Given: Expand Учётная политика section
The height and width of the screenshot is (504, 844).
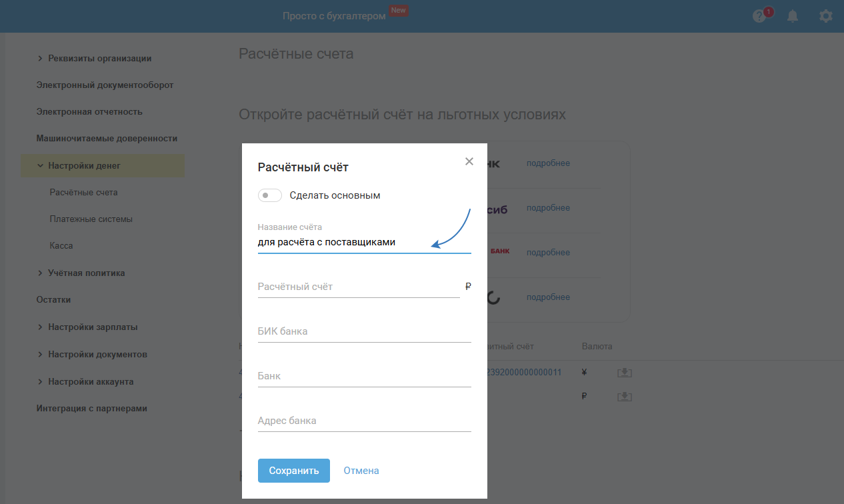Looking at the screenshot, I should click(41, 273).
